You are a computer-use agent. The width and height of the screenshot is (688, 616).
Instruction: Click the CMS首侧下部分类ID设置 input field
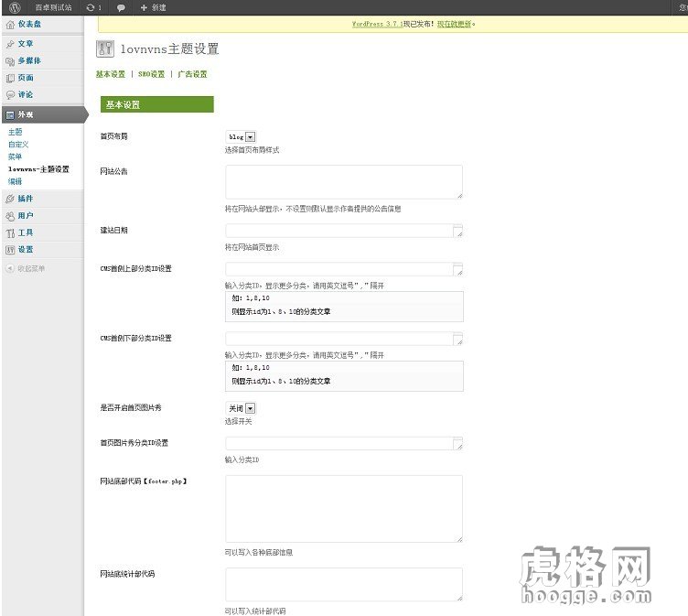click(x=344, y=339)
